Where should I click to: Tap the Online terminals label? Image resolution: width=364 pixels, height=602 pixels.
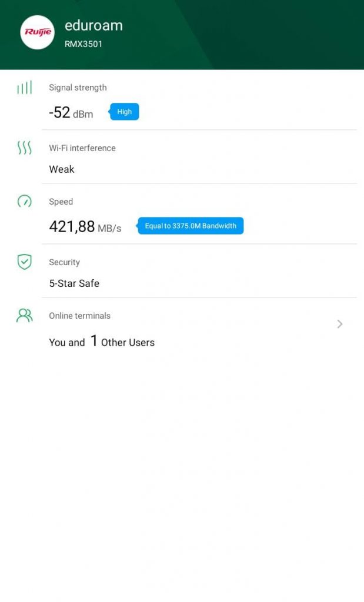click(x=79, y=316)
